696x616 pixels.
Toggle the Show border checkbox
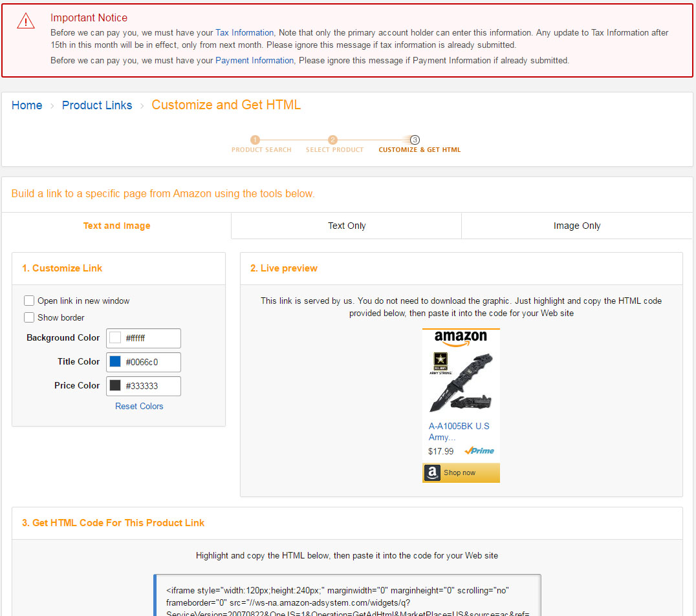[29, 317]
